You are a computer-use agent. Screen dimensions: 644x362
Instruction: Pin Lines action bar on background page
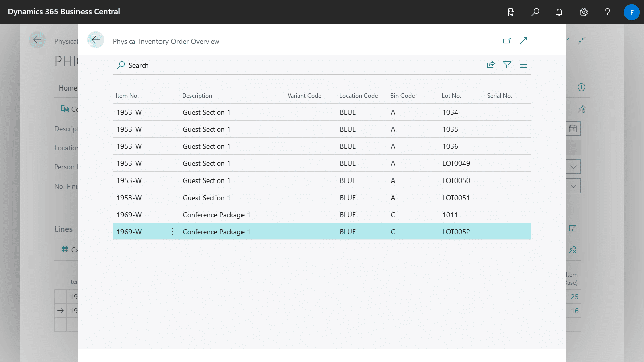[573, 249]
